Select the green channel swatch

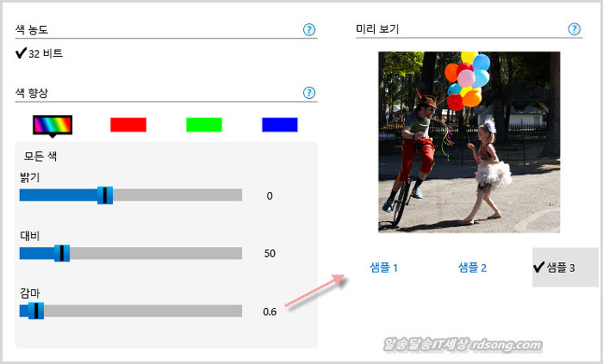click(x=204, y=125)
